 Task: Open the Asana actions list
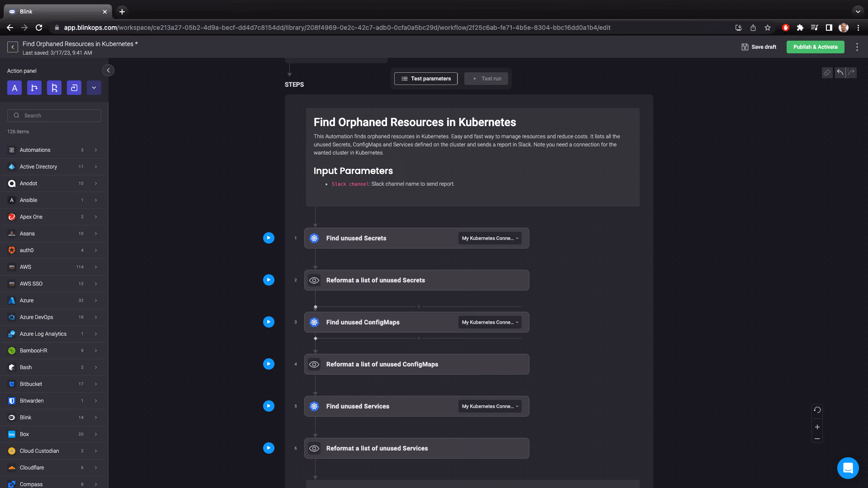pyautogui.click(x=52, y=234)
